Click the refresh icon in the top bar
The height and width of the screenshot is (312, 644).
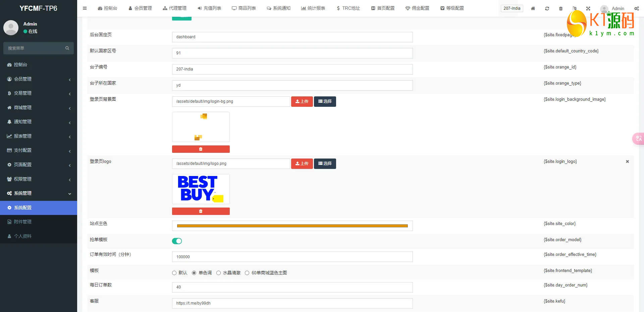tap(547, 8)
